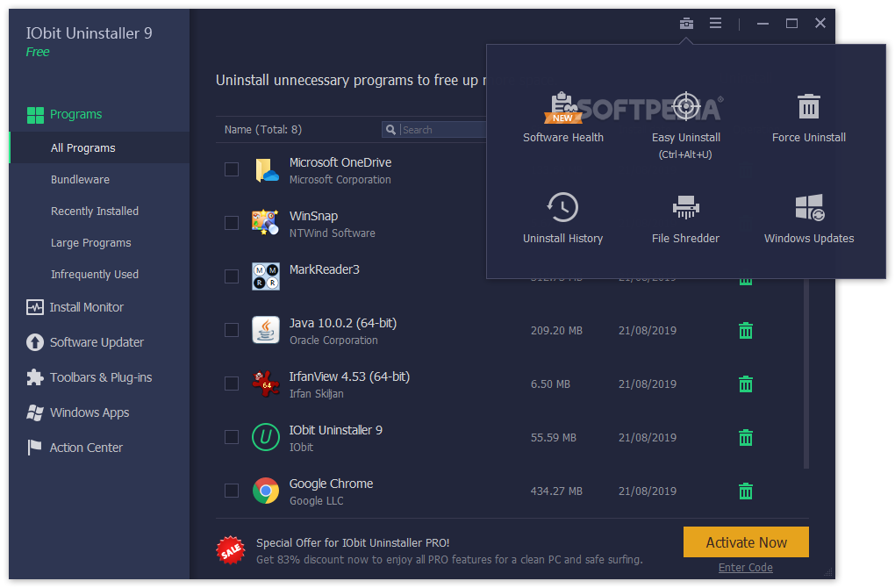Viewport: 895px width, 588px height.
Task: Sort by Name (Total: 8) header
Action: coord(262,130)
